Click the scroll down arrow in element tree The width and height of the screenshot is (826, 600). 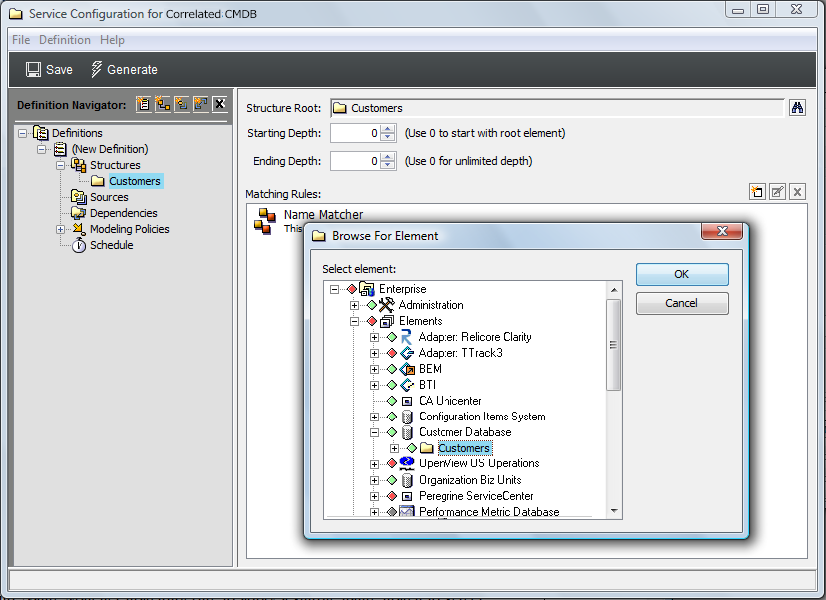[614, 510]
